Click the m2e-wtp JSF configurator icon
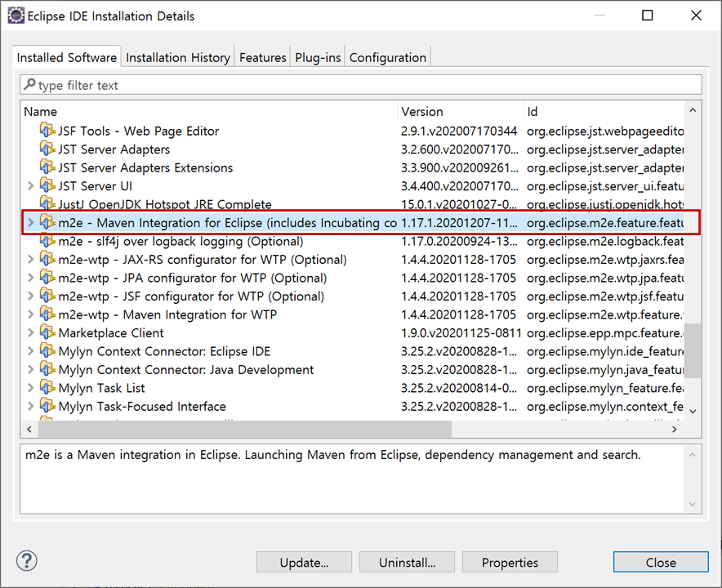722x588 pixels. [47, 296]
